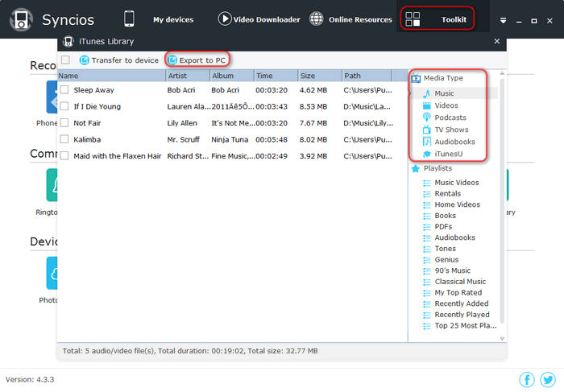Sort by Album column header
564x392 pixels.
click(x=232, y=76)
